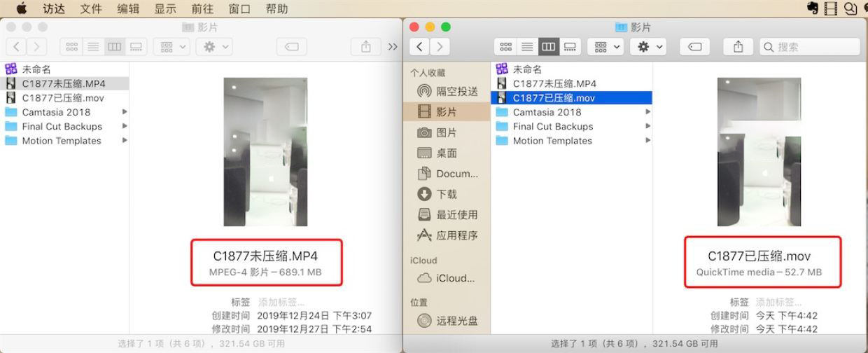The height and width of the screenshot is (353, 868).
Task: Open group-by dropdown in left window
Action: 171,47
